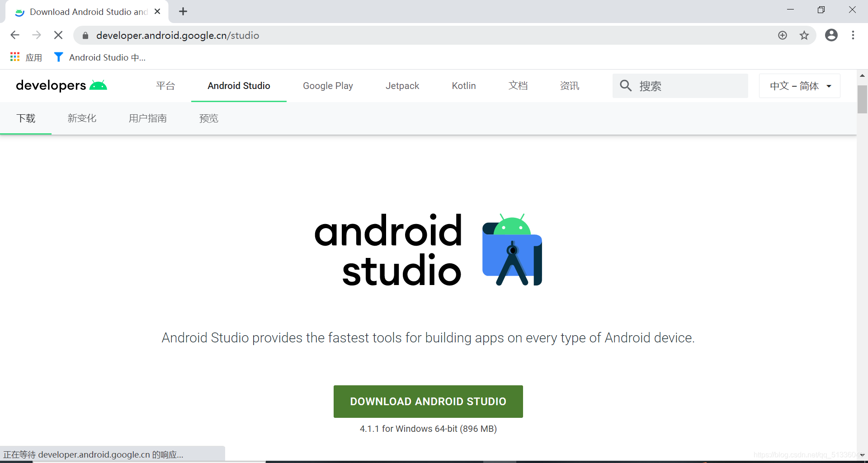
Task: Switch to the 新变化 tab
Action: [82, 118]
